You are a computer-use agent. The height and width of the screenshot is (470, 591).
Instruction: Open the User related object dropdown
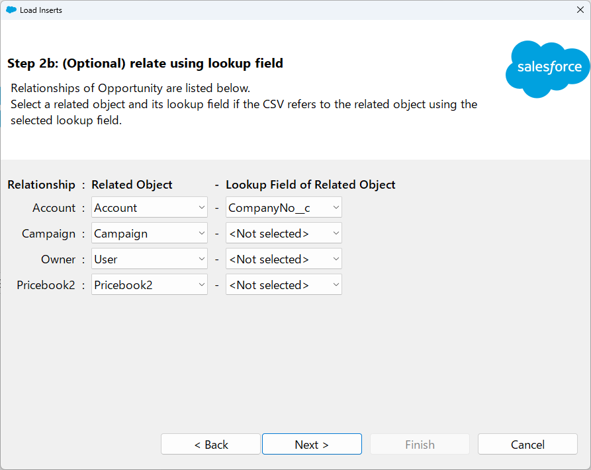[x=149, y=259]
